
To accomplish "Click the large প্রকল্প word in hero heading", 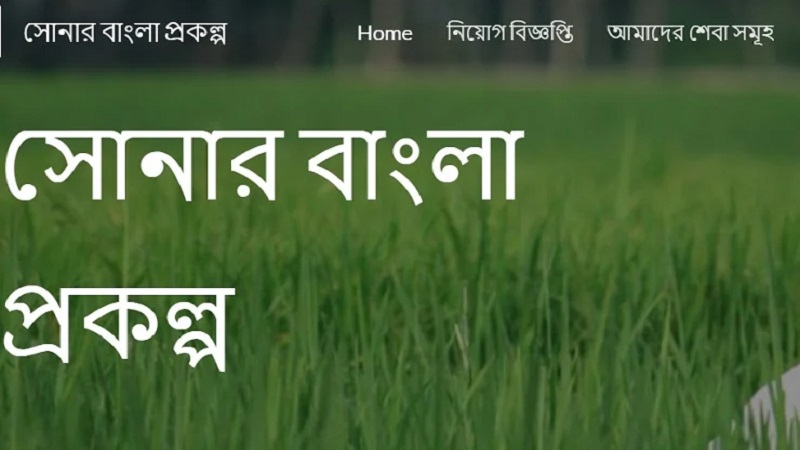I will coord(119,329).
